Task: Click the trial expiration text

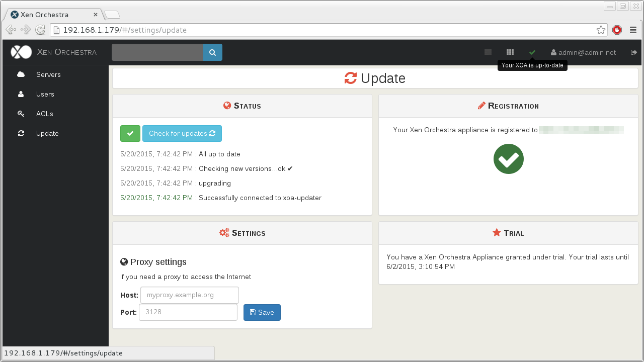Action: tap(508, 262)
